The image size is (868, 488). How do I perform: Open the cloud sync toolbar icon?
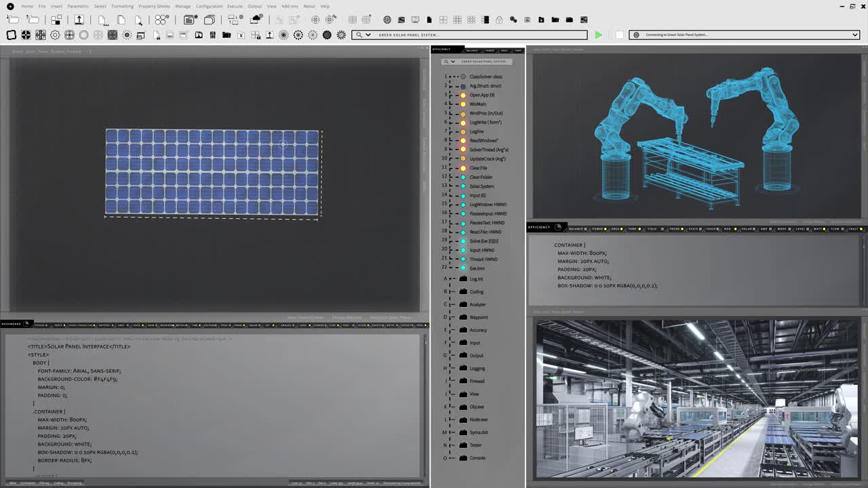256,21
